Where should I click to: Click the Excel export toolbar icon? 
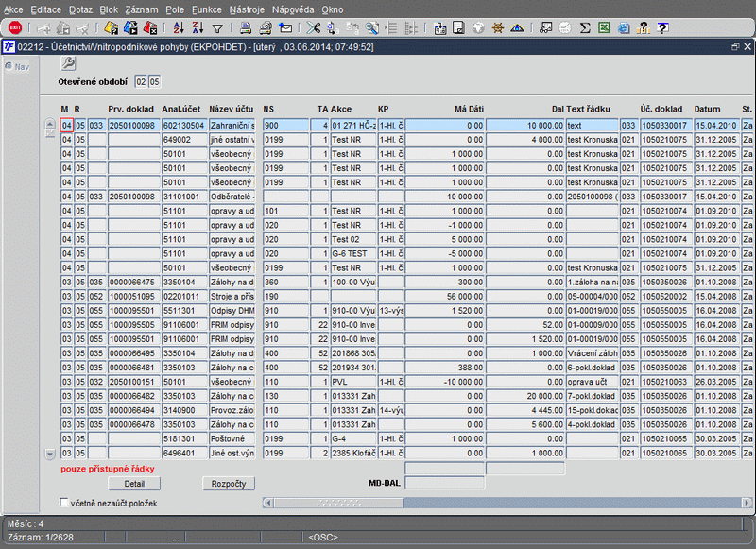[x=604, y=28]
